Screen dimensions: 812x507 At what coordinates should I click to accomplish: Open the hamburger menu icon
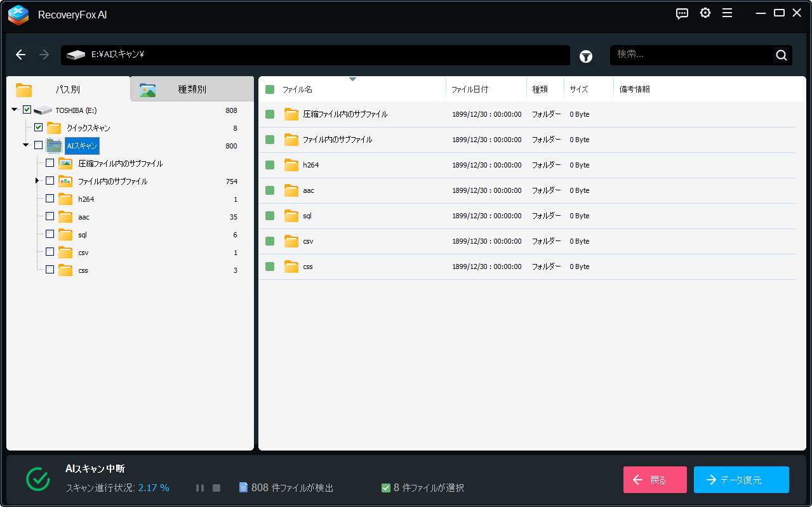pyautogui.click(x=727, y=13)
